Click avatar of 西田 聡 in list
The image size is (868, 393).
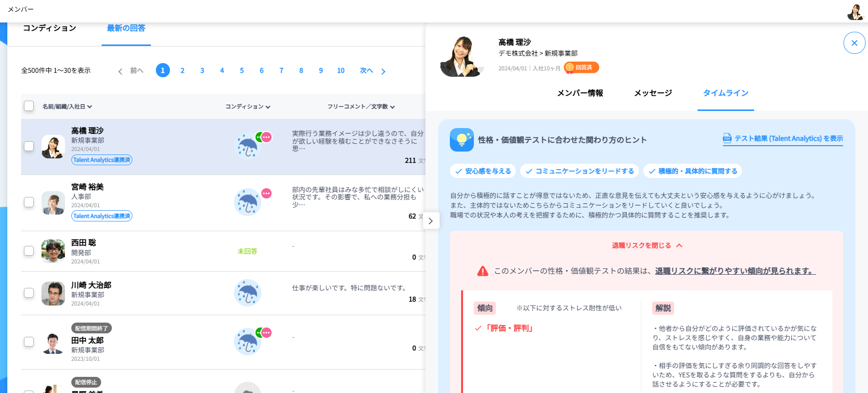coord(53,251)
